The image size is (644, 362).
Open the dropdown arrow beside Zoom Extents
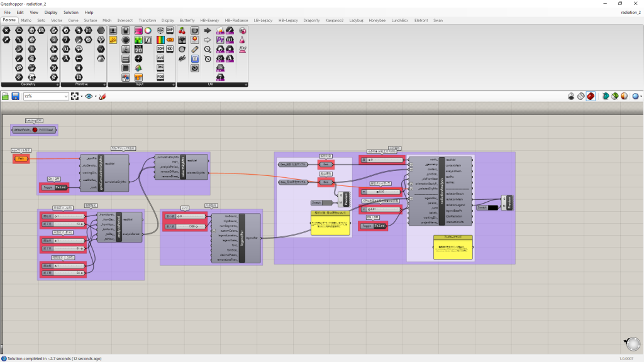tap(81, 96)
